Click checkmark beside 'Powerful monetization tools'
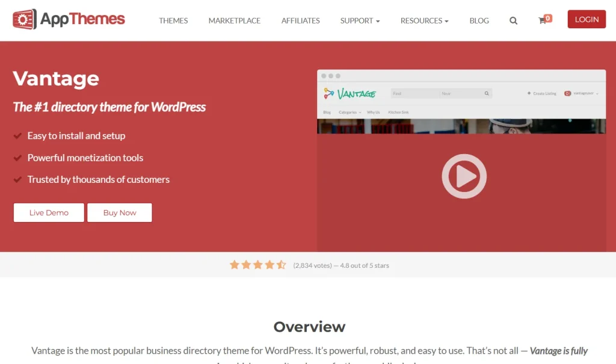 point(18,158)
